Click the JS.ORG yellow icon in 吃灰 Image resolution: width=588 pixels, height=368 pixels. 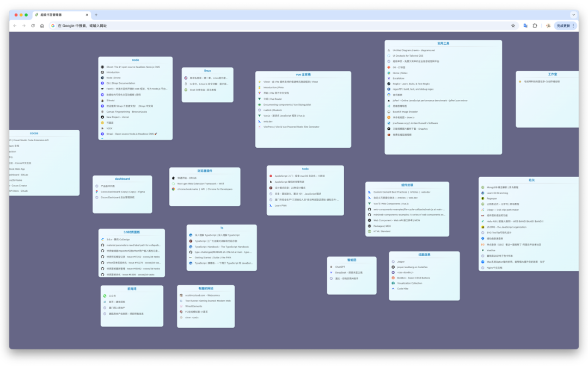[x=483, y=227]
